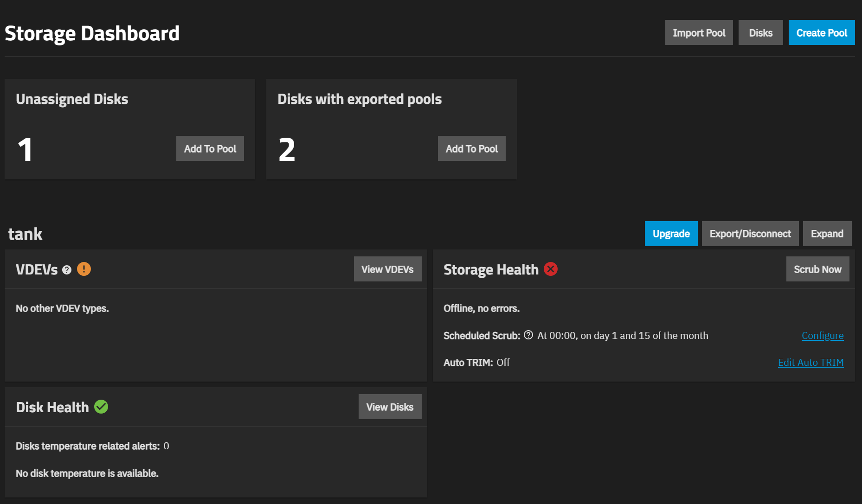862x504 pixels.
Task: Click the red Storage Health error icon
Action: coord(551,269)
